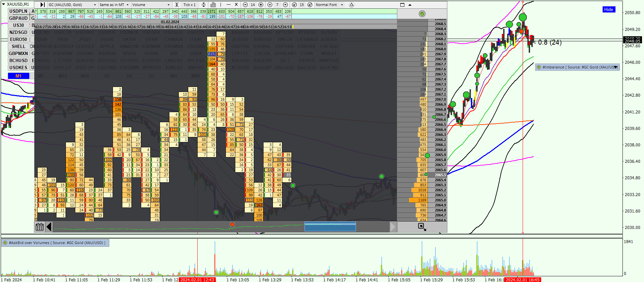Click the blue 212 cluster cell
This screenshot has width=644, height=282.
[212, 54]
